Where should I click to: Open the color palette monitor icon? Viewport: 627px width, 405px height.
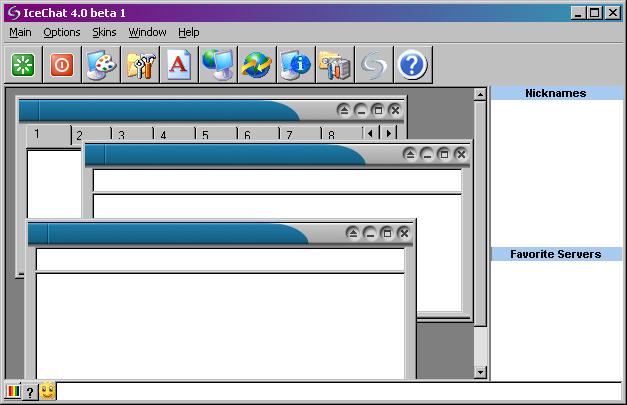click(101, 64)
